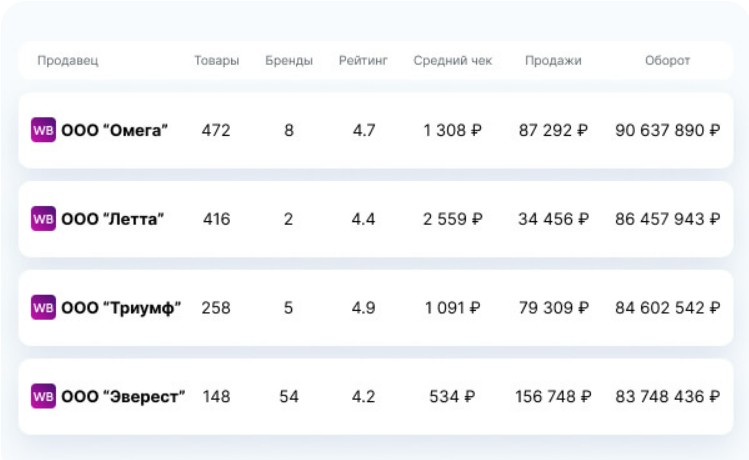Screen dimensions: 749x460
Task: Open seller ООО "Эверест"
Action: [123, 396]
